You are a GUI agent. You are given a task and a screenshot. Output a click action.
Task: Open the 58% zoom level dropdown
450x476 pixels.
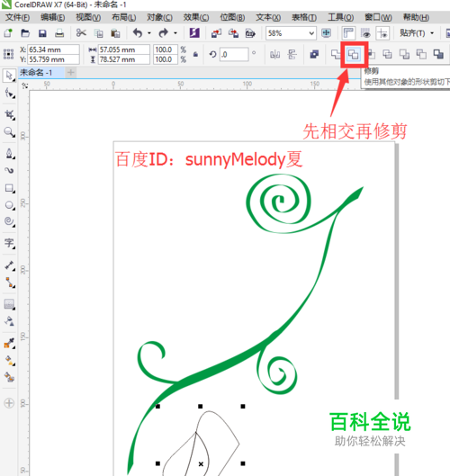[x=311, y=33]
